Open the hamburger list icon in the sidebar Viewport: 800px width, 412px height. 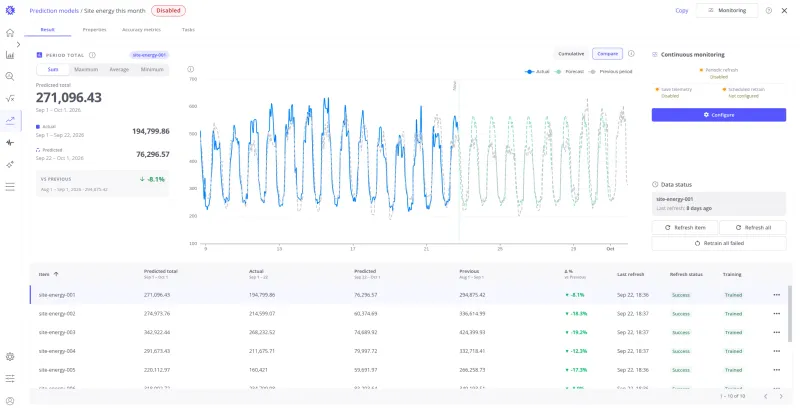10,187
